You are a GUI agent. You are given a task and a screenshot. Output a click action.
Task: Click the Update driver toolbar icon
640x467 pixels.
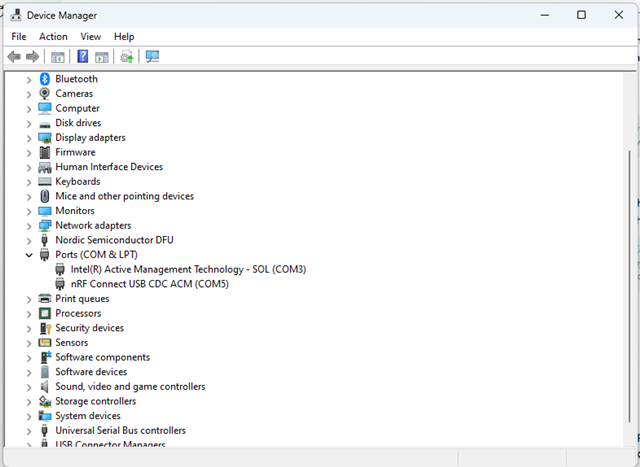(x=127, y=57)
